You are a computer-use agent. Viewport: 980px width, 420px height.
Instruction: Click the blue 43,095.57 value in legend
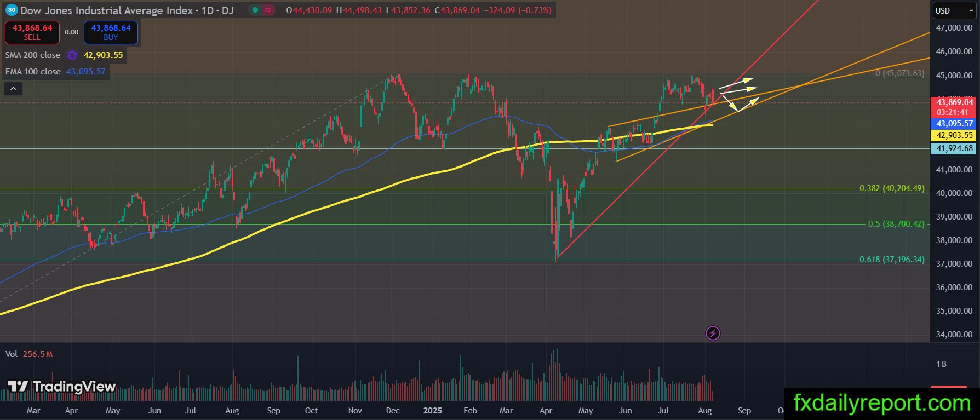coord(86,72)
